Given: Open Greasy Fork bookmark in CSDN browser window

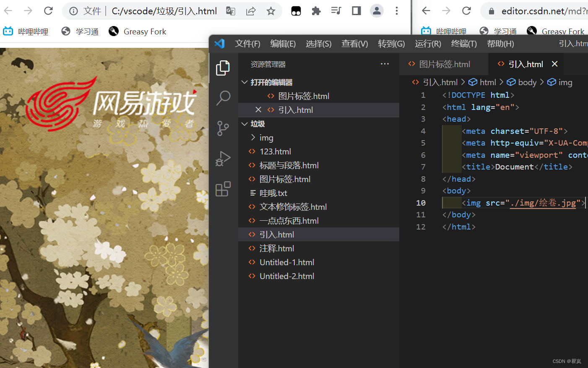Looking at the screenshot, I should click(556, 31).
